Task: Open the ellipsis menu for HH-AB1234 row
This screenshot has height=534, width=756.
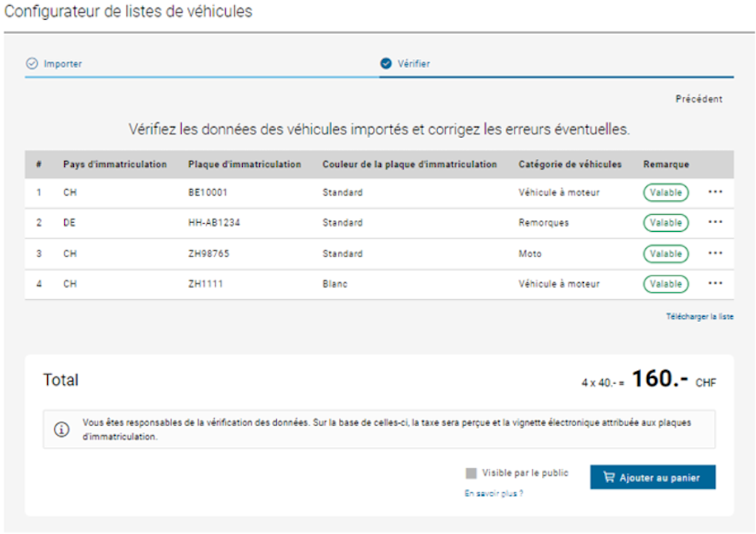Action: click(x=715, y=222)
